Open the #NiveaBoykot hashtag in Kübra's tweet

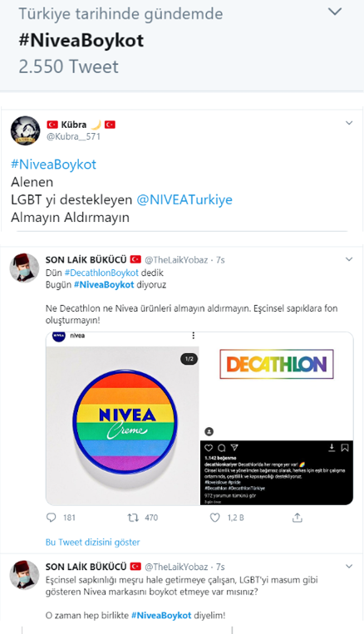[53, 165]
